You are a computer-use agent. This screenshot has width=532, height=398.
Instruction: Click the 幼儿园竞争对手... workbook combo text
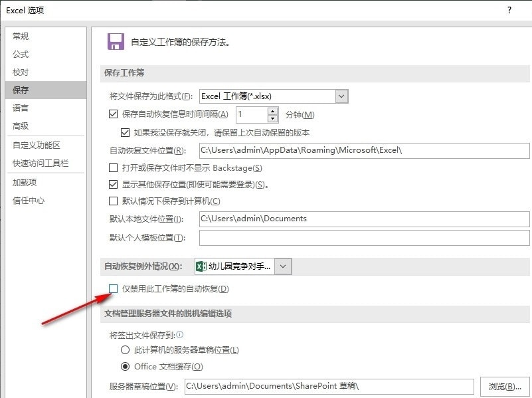[x=240, y=266]
